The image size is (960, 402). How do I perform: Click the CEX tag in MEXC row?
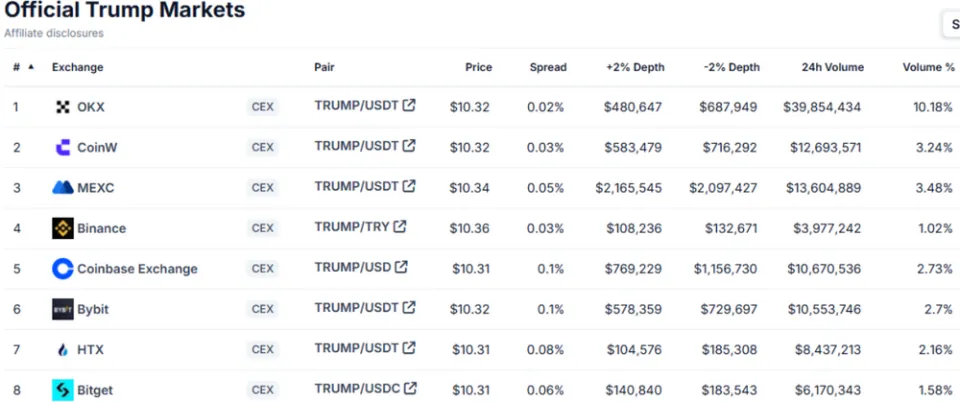tap(262, 187)
